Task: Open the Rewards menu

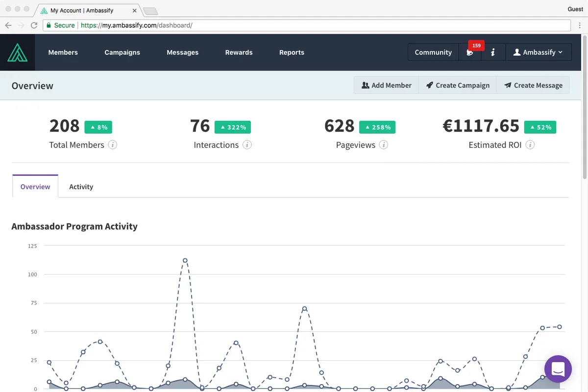Action: pos(239,52)
